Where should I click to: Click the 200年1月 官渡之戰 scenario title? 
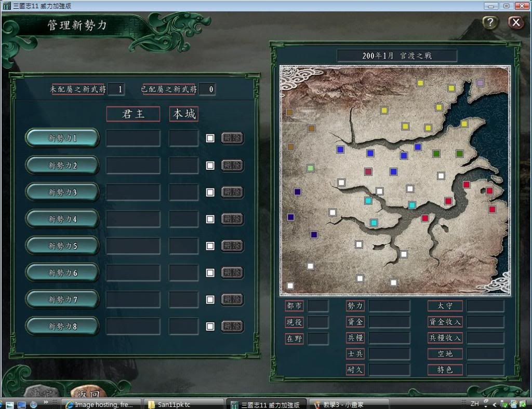[397, 56]
